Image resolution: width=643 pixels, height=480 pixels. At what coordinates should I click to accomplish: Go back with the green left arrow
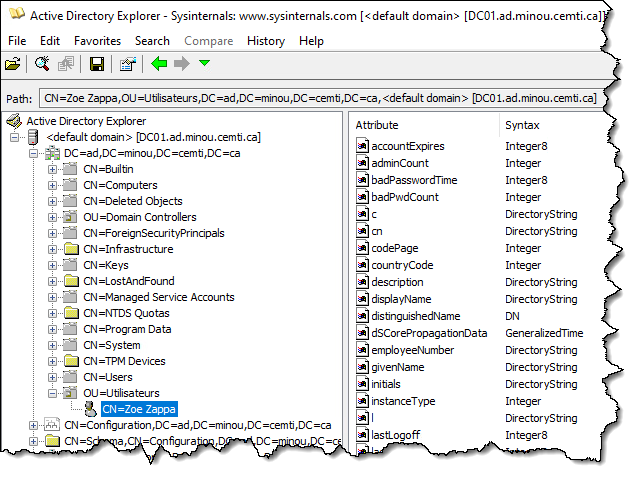tap(159, 64)
